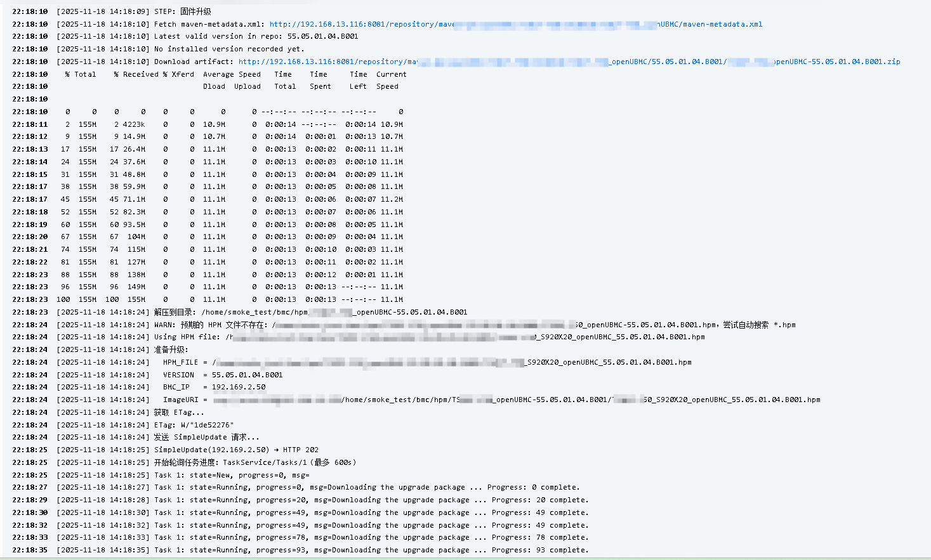Click the 'STEP: 固件升级' log line
Image resolution: width=931 pixels, height=560 pixels.
tap(182, 11)
